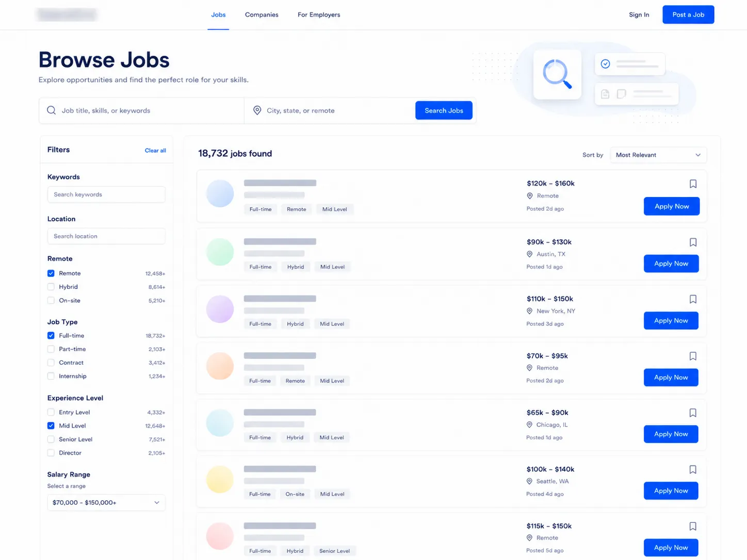747x560 pixels.
Task: Enable the Hybrid filter checkbox
Action: 51,287
